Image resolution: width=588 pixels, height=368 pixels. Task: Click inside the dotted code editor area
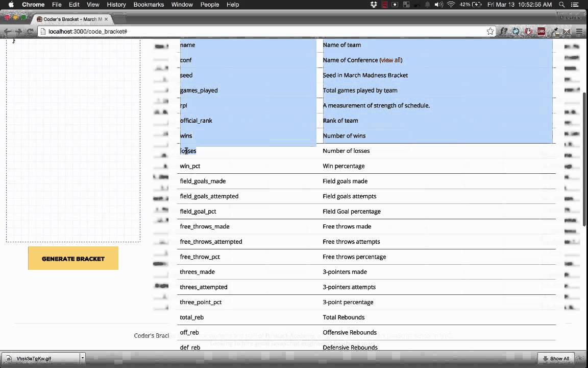click(73, 141)
